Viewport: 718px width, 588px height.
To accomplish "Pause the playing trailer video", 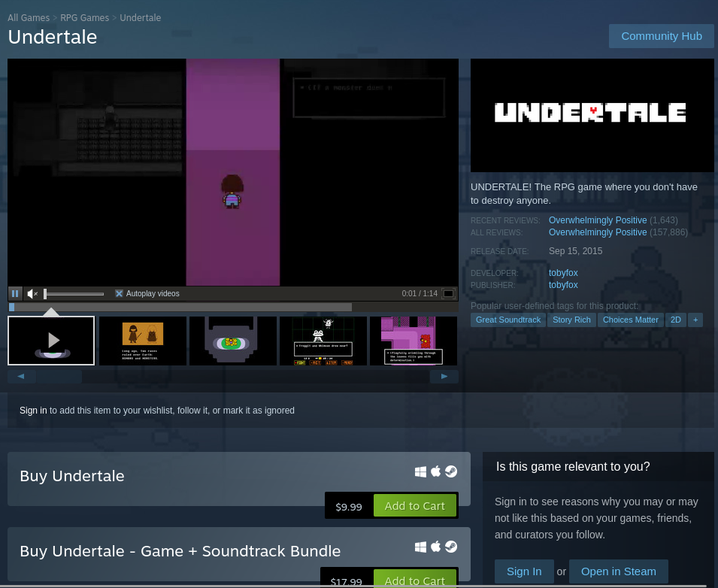I will tap(14, 293).
